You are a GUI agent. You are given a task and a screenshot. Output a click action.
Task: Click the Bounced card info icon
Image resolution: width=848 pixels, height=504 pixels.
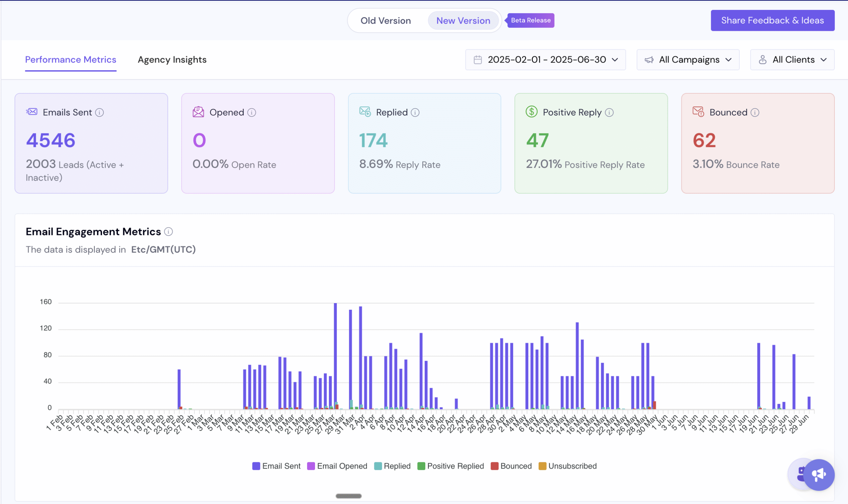point(755,113)
